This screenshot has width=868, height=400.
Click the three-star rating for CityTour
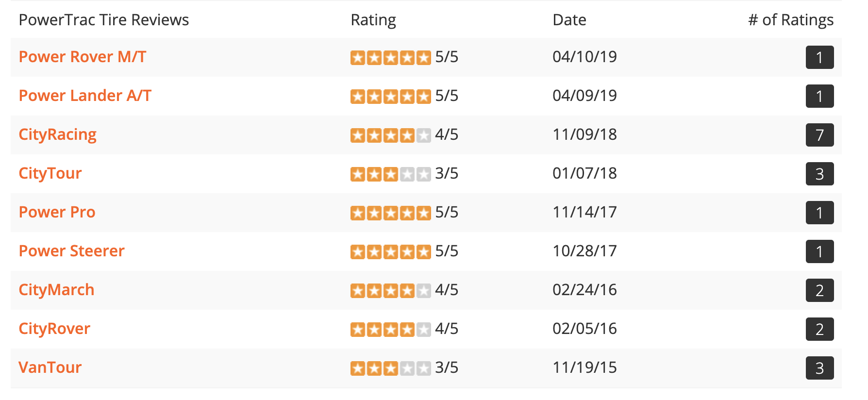point(391,174)
